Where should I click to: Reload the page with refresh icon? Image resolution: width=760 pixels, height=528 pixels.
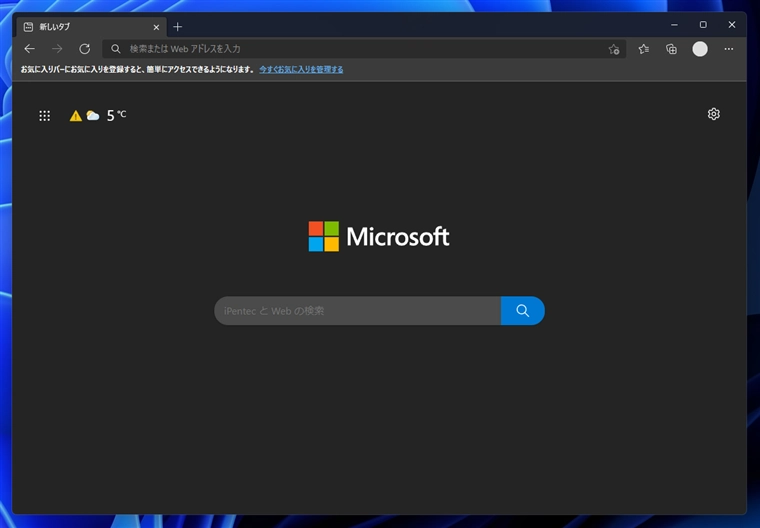[x=85, y=49]
